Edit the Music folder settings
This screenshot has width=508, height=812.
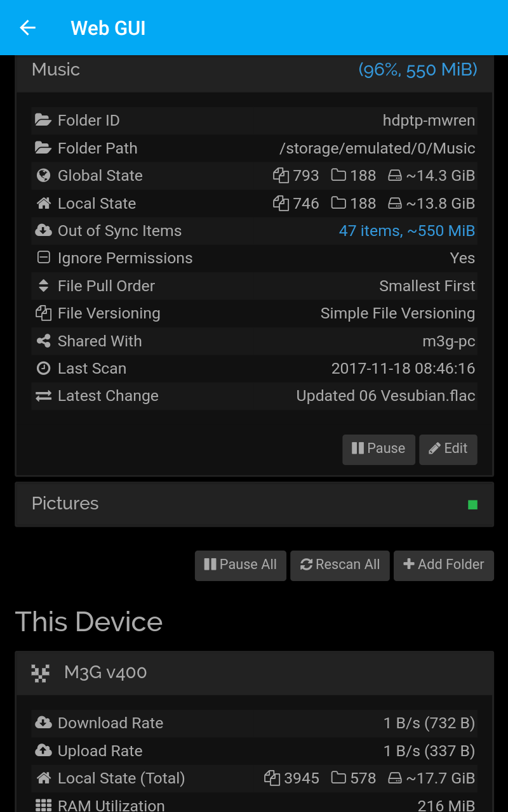tap(448, 449)
